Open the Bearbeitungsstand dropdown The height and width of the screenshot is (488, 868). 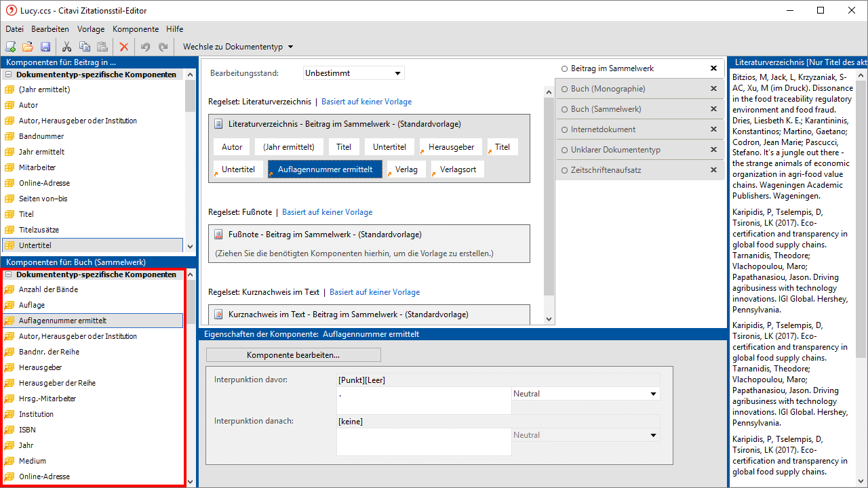pos(353,73)
